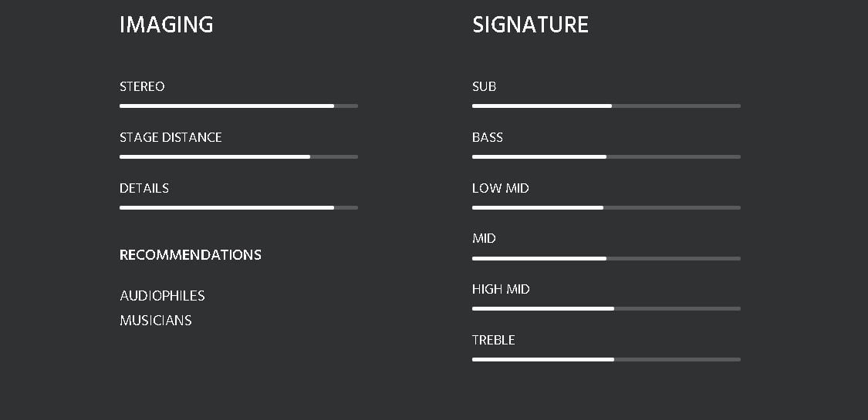
Task: Select the Audiophiles recommendation
Action: 162,296
